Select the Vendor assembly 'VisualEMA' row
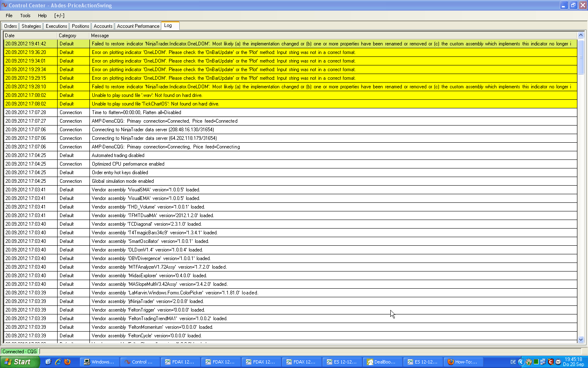Image resolution: width=588 pixels, height=368 pixels. pos(290,198)
